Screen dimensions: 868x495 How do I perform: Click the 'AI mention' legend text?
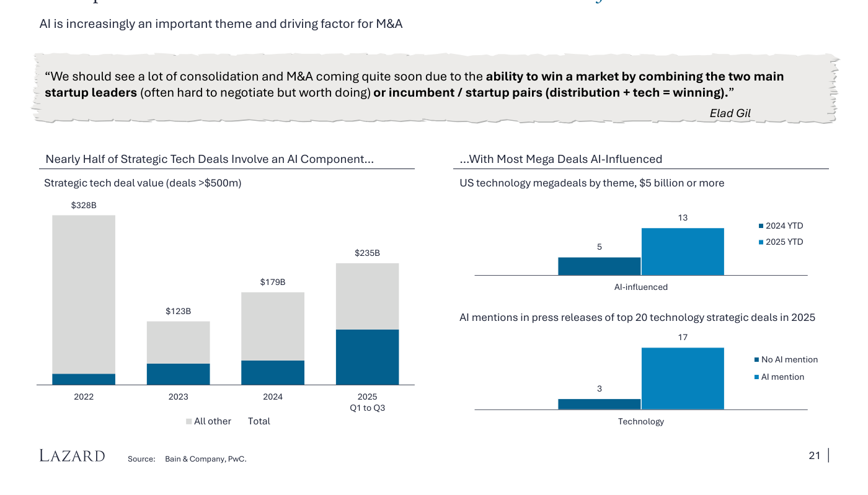(x=783, y=377)
